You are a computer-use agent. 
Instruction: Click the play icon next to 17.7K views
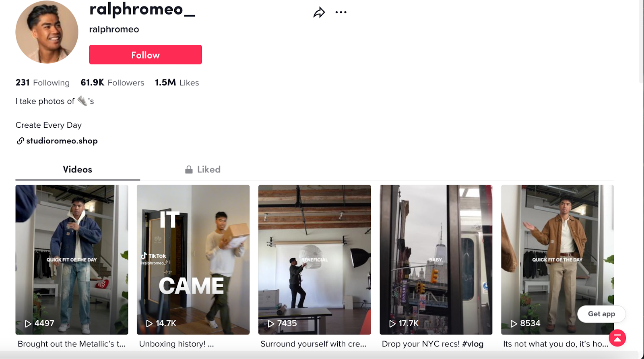392,324
